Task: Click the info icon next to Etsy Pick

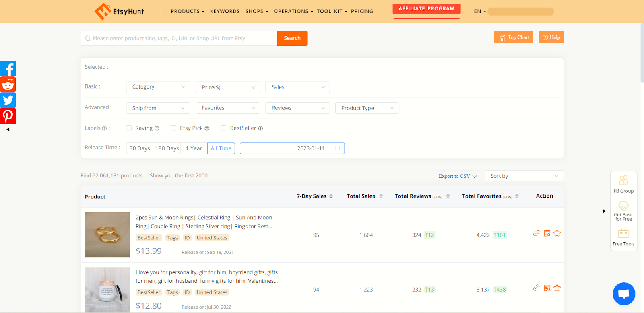Action: click(x=207, y=128)
